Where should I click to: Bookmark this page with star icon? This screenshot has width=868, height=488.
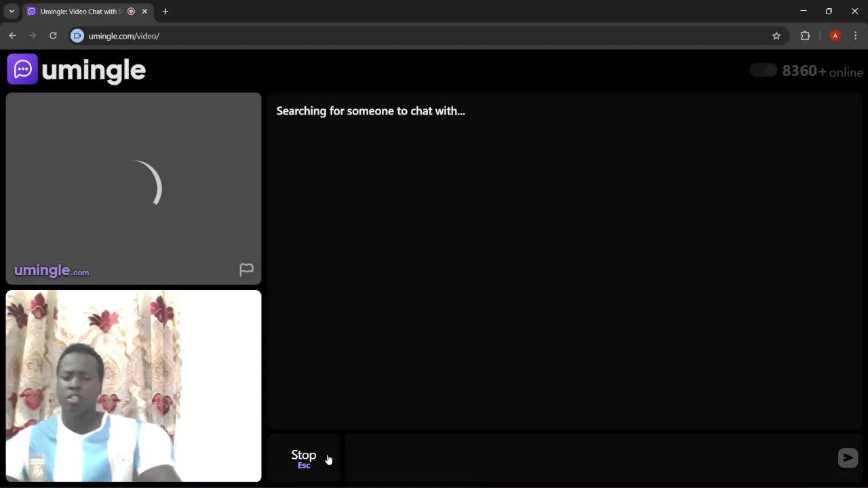click(776, 36)
